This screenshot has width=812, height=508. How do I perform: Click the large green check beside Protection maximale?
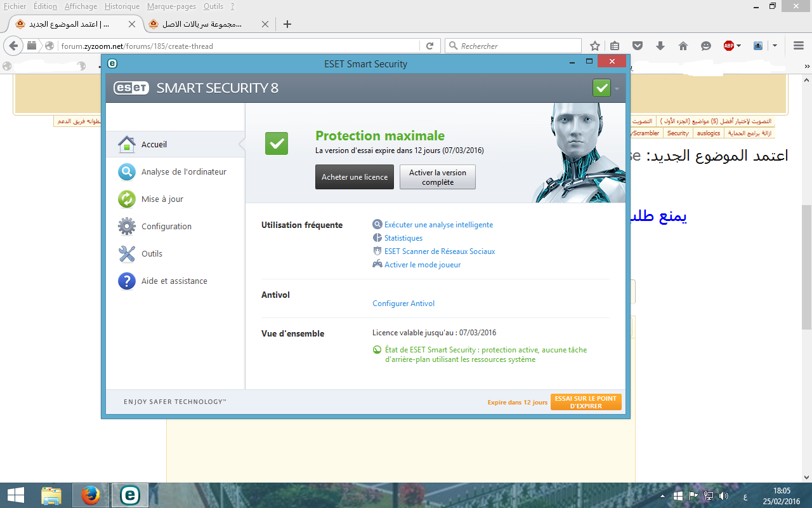point(277,144)
